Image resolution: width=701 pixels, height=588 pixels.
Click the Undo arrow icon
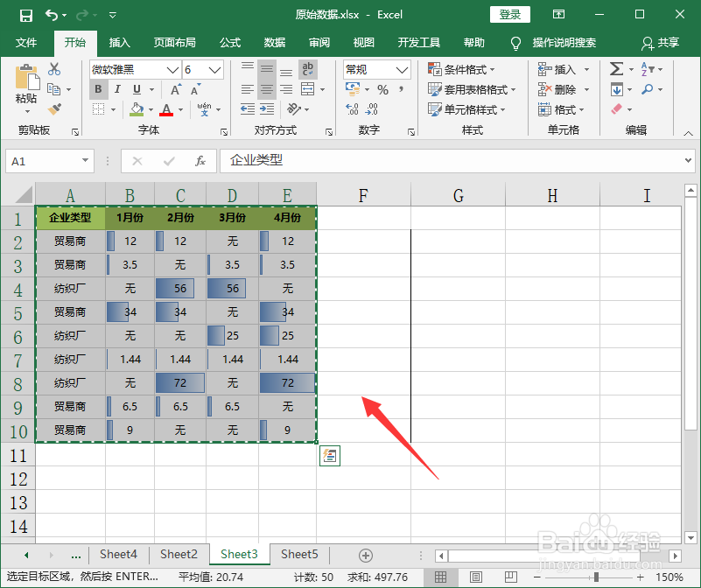click(x=52, y=15)
